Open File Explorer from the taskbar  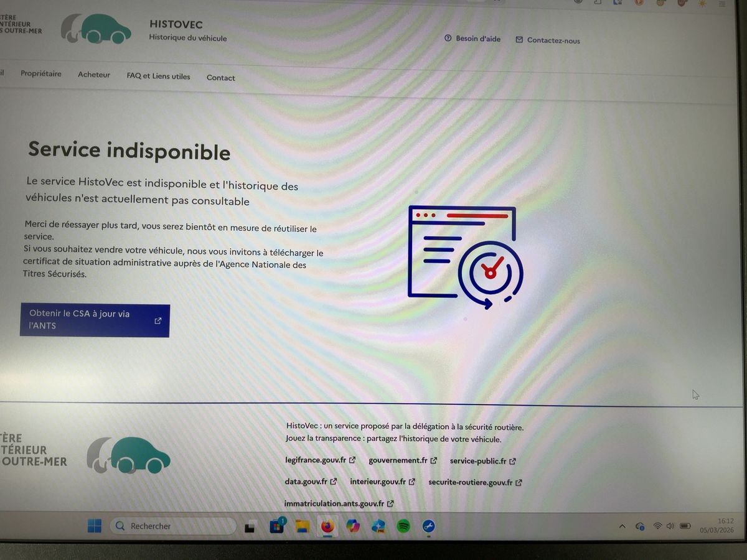pyautogui.click(x=303, y=526)
